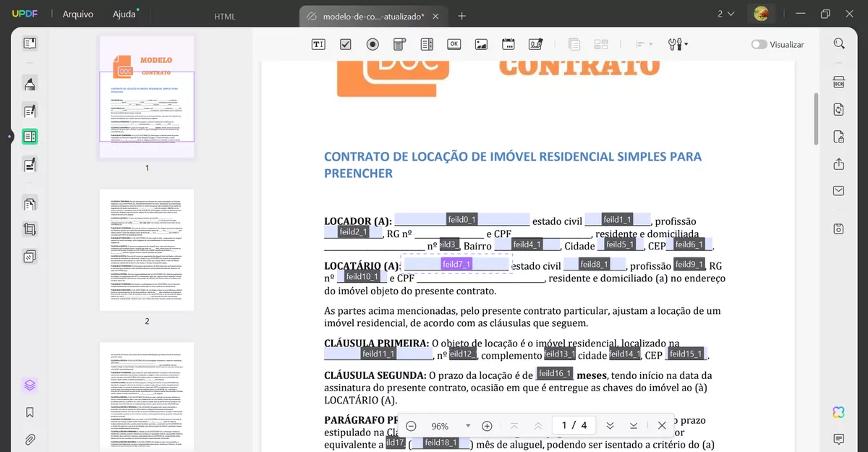Open the Arquivo menu
Screen dimensions: 868x452
[77, 14]
